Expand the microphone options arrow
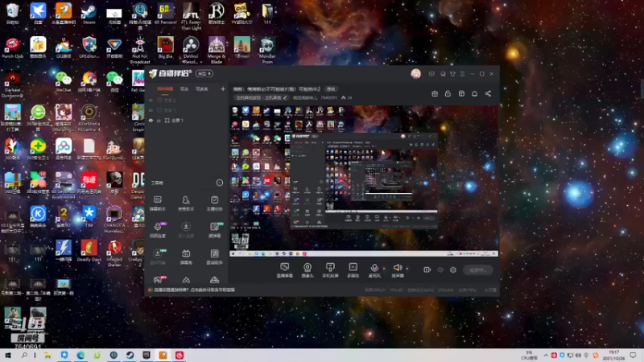 [384, 269]
